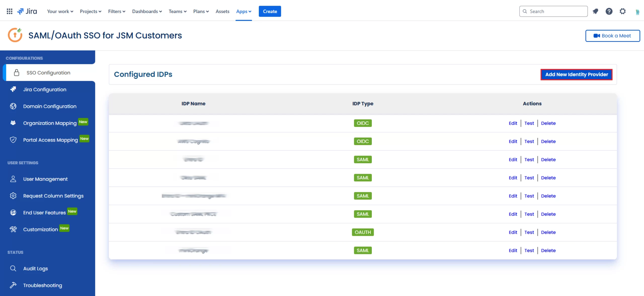Image resolution: width=644 pixels, height=296 pixels.
Task: Click the miniOrange app logo
Action: pos(15,35)
